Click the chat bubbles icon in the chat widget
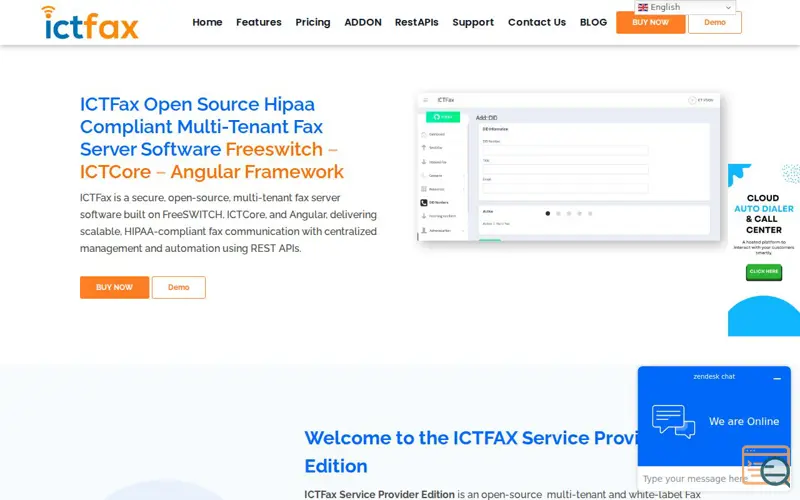This screenshot has height=500, width=800. (x=673, y=421)
